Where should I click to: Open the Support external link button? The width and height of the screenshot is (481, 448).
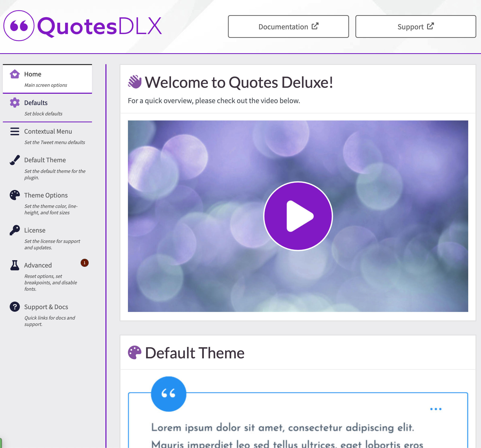[x=415, y=27]
